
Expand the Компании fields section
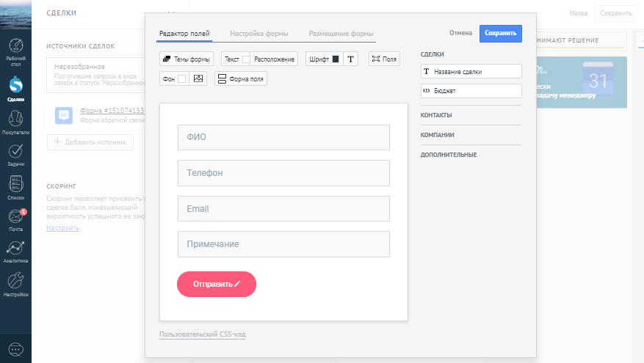[x=438, y=135]
